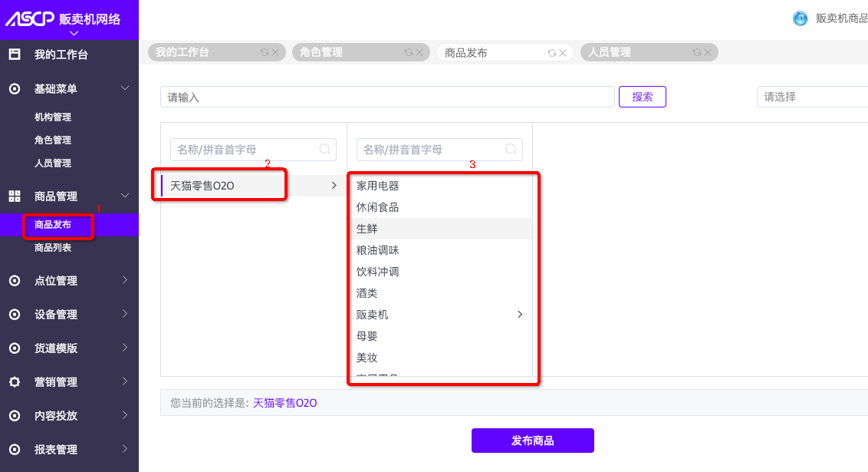Select 家用电器 category

click(x=439, y=186)
